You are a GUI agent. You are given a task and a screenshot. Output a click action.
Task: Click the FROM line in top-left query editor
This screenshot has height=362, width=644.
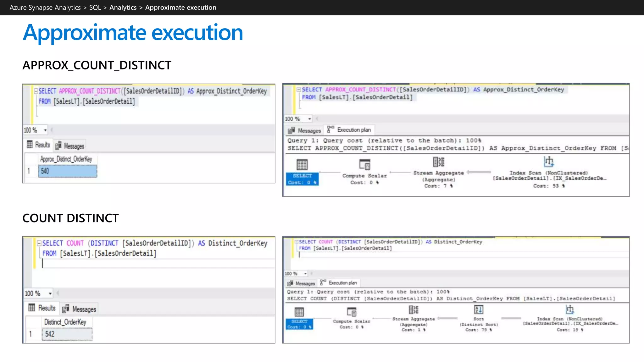87,101
